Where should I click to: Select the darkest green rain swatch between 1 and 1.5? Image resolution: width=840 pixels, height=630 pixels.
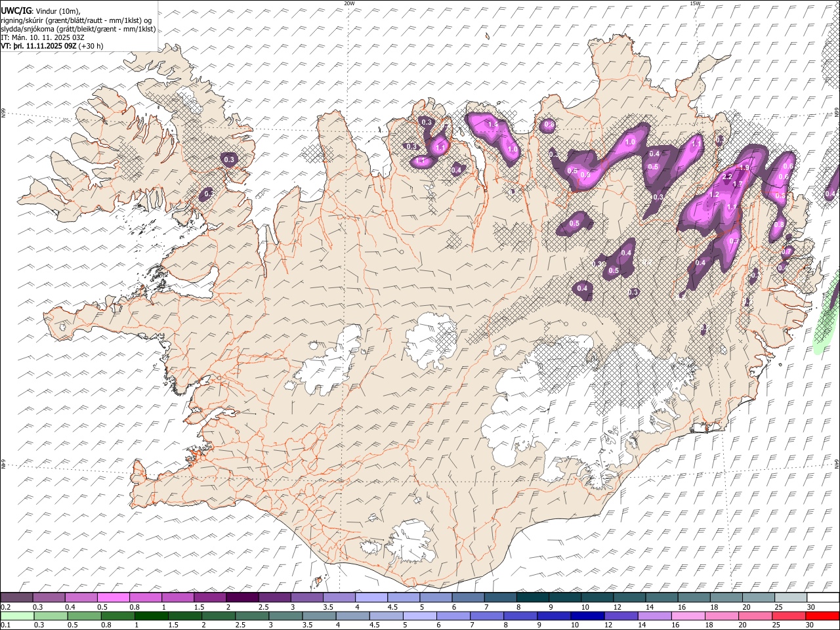click(x=151, y=616)
